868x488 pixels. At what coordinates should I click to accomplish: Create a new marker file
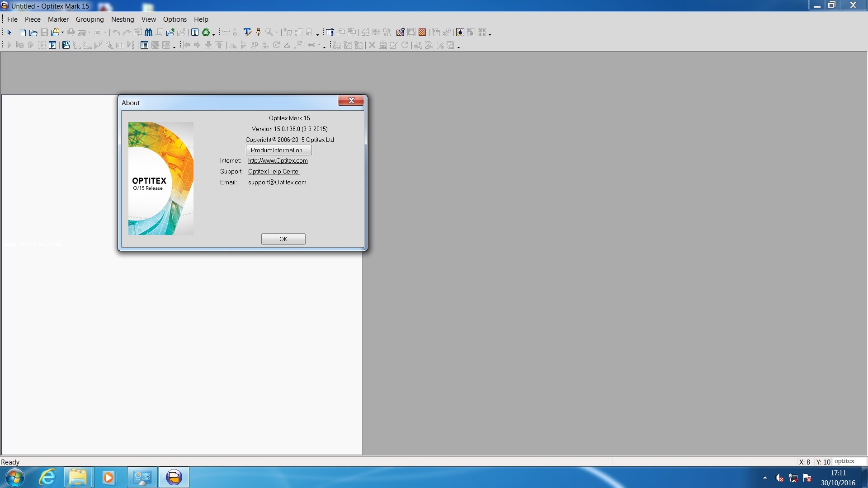23,33
